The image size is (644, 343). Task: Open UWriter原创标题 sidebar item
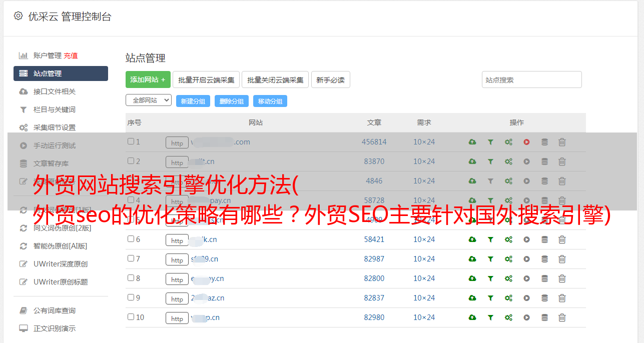[61, 282]
